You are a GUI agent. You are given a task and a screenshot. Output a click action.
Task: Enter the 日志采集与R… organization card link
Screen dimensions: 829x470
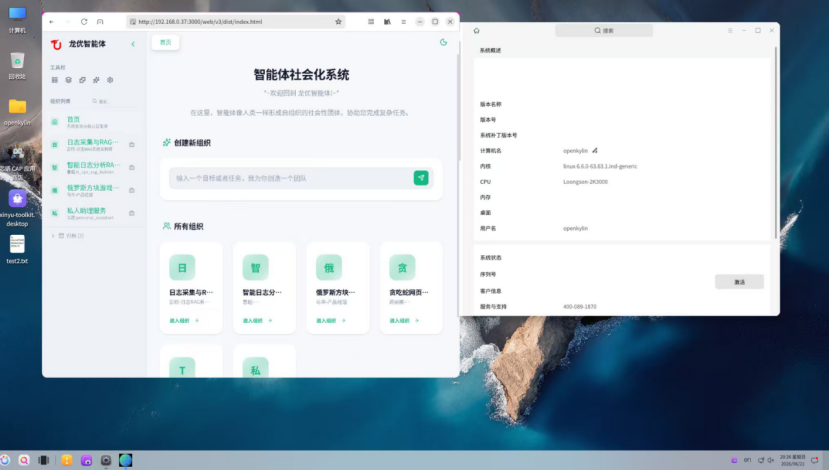point(183,320)
